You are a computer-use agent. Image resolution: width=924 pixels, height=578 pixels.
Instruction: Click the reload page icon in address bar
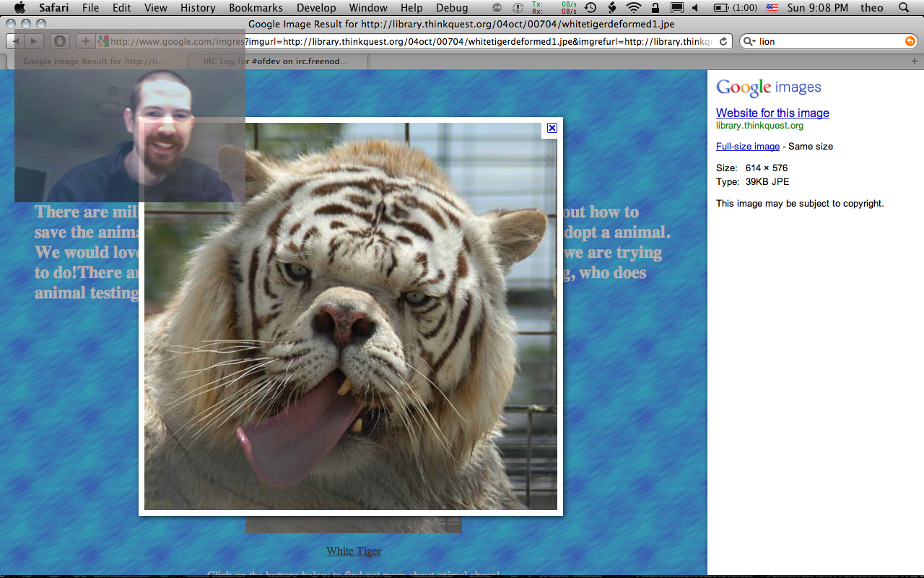[x=724, y=42]
